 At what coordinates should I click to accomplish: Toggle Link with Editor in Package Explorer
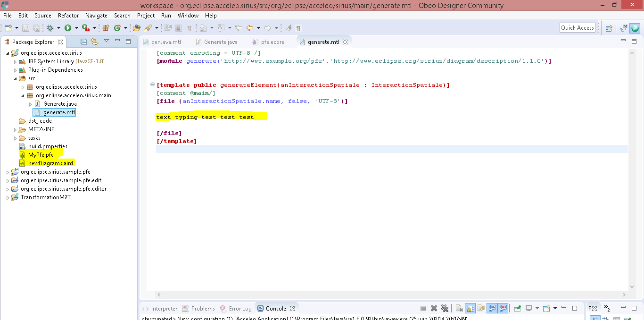click(94, 42)
